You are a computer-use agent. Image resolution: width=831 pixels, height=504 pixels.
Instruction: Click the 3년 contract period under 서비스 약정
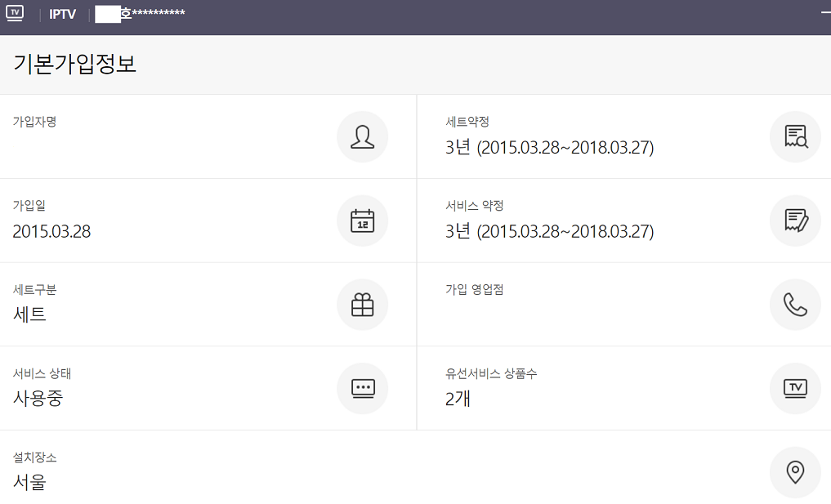(x=549, y=232)
